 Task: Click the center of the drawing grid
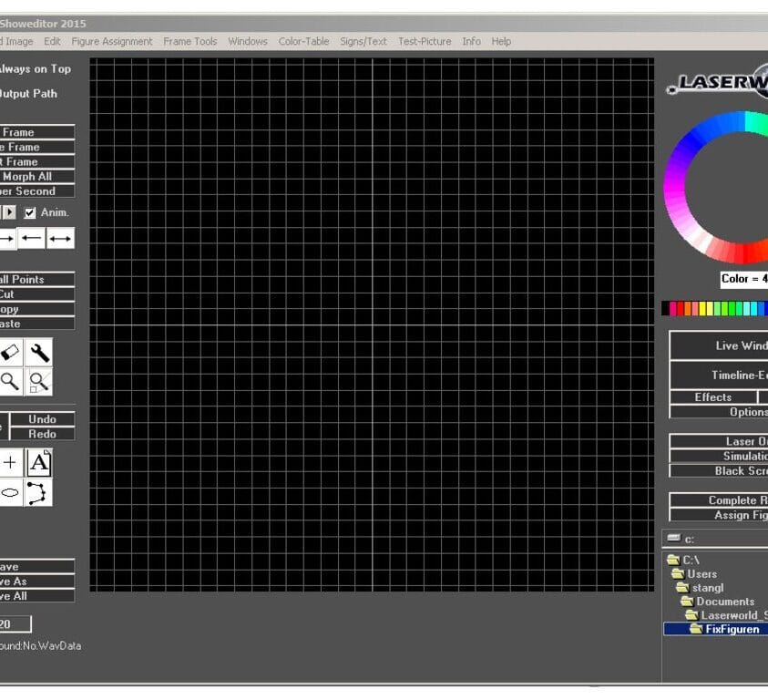tap(372, 325)
